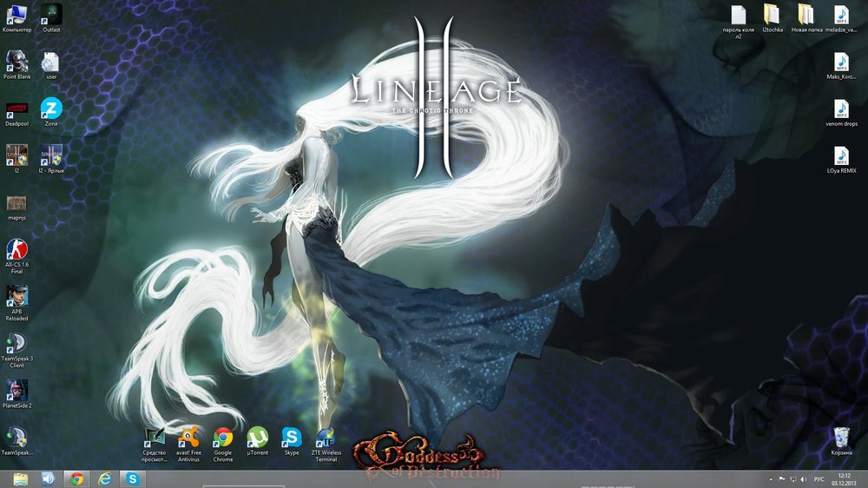
Task: Launch APB Reloaded from the desktop
Action: click(x=16, y=296)
